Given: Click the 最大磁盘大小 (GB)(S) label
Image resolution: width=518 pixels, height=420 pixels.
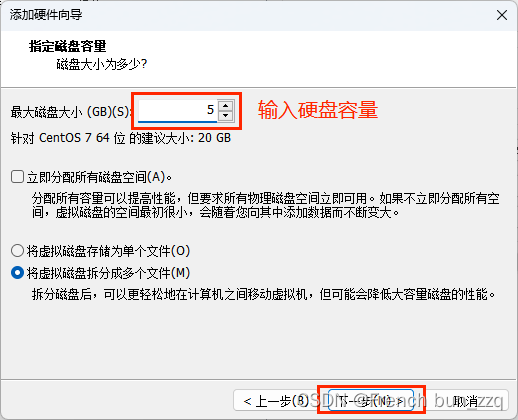Looking at the screenshot, I should pyautogui.click(x=70, y=112).
